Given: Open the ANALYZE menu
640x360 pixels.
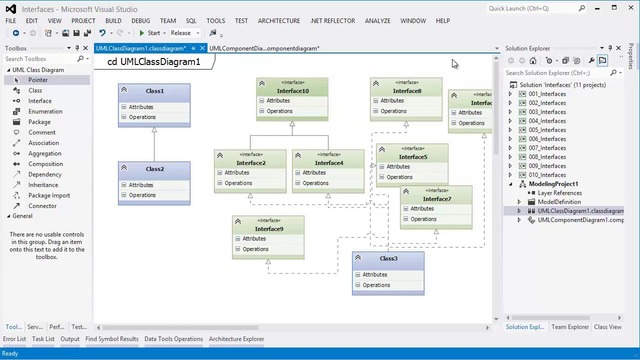Looking at the screenshot, I should click(x=378, y=21).
